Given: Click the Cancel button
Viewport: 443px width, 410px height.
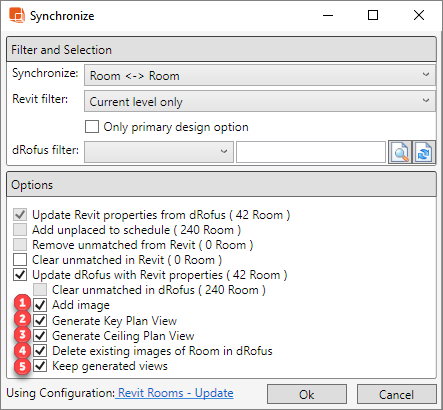Looking at the screenshot, I should click(396, 394).
